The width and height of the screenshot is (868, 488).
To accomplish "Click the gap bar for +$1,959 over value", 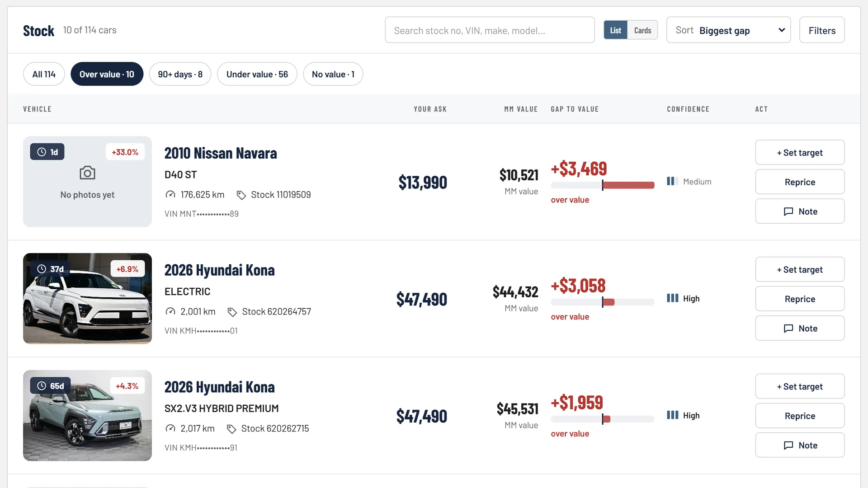I will (x=603, y=419).
